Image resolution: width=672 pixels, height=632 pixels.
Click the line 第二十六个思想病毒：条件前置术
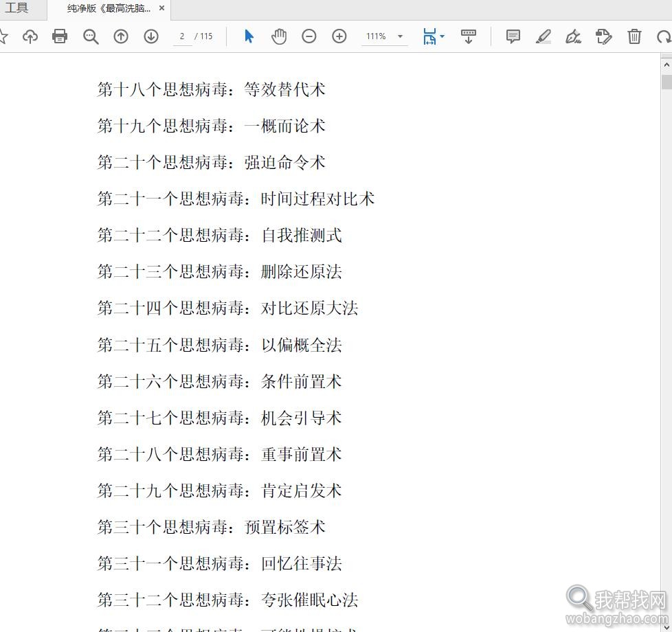tap(219, 381)
